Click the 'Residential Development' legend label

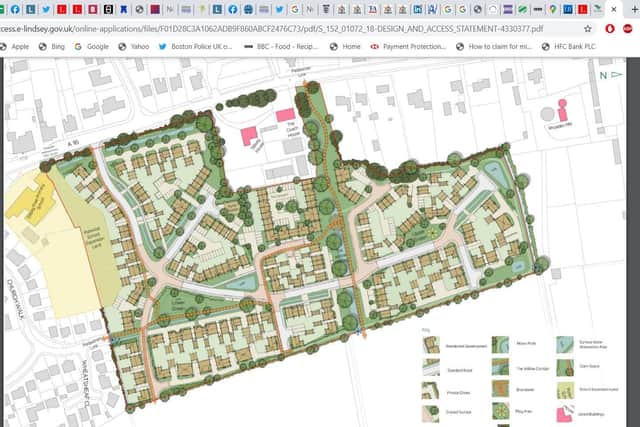point(466,346)
